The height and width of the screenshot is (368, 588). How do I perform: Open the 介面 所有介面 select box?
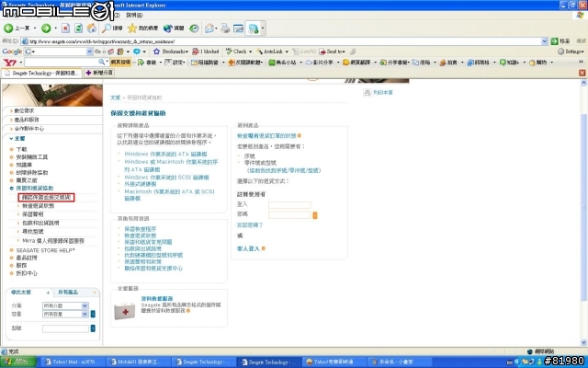(x=65, y=305)
